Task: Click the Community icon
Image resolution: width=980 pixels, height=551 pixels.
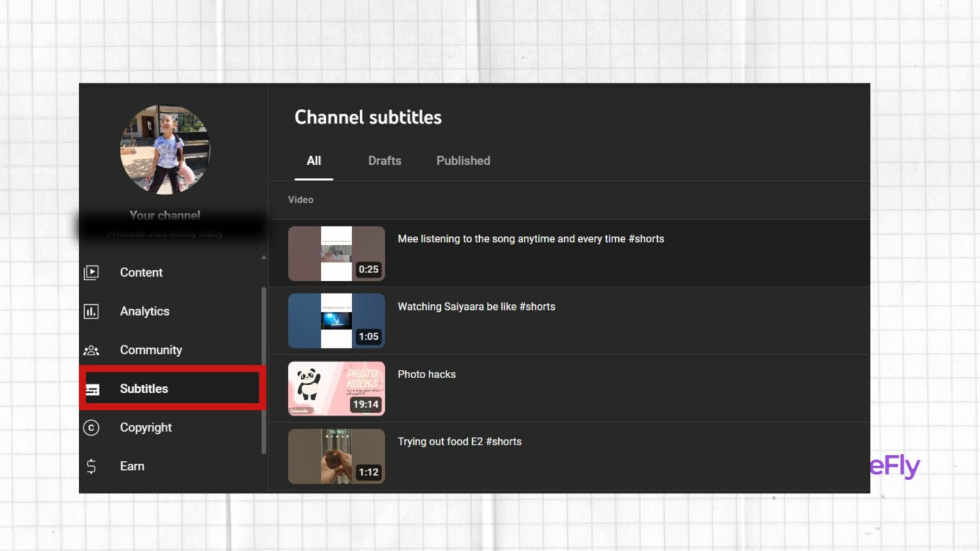Action: pyautogui.click(x=91, y=349)
